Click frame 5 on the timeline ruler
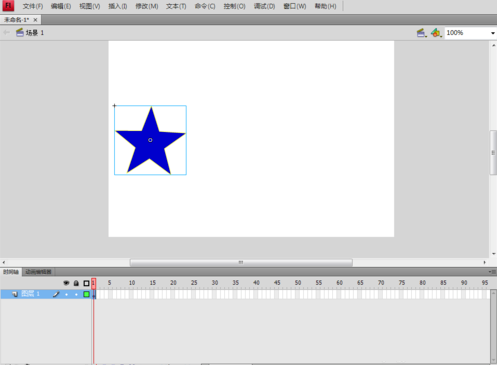 (109, 283)
